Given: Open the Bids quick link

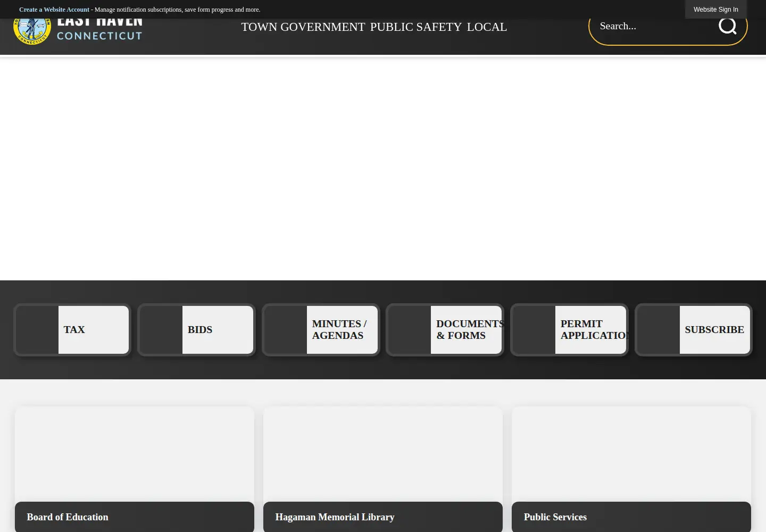Looking at the screenshot, I should coord(196,330).
